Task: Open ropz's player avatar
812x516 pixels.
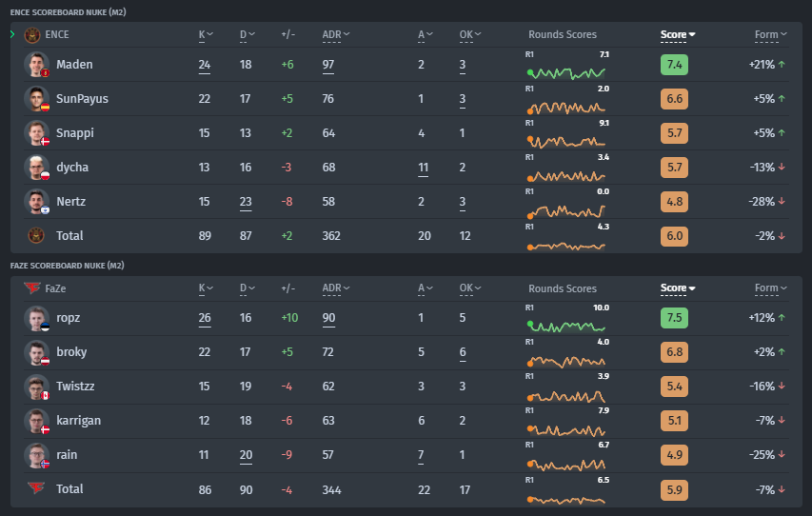Action: click(x=37, y=318)
